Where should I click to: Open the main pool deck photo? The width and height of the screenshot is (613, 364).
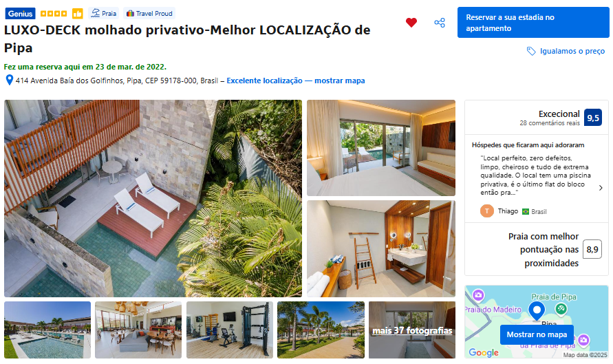[x=153, y=198]
